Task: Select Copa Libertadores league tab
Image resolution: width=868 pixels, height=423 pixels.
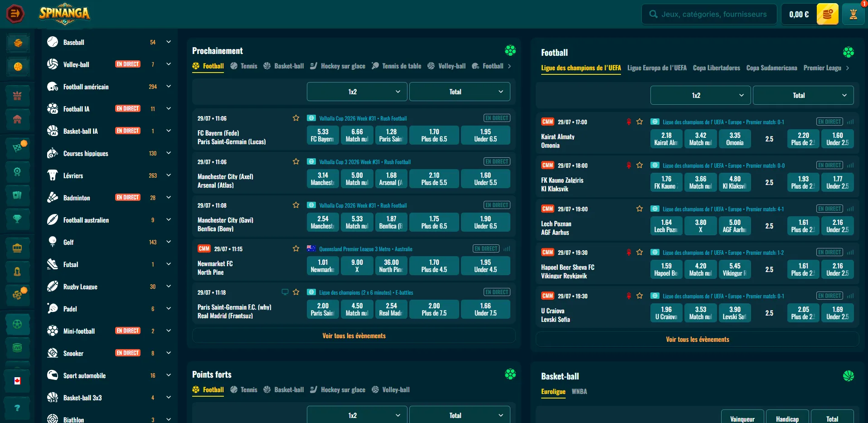Action: tap(717, 68)
